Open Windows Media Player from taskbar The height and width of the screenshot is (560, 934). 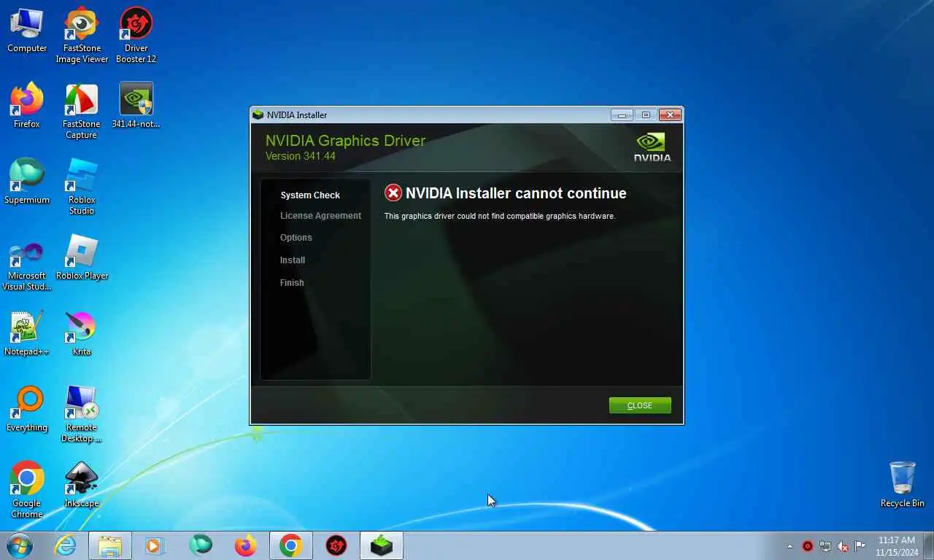(x=154, y=545)
